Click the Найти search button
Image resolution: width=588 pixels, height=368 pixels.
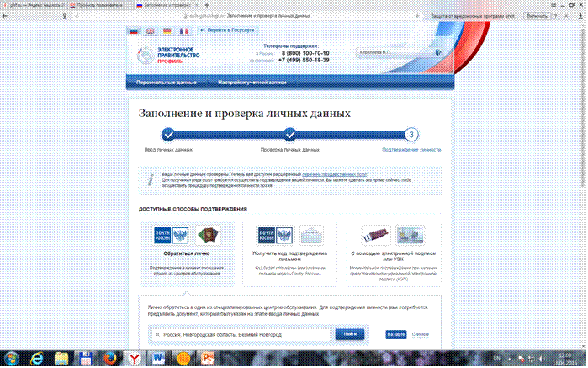[350, 335]
